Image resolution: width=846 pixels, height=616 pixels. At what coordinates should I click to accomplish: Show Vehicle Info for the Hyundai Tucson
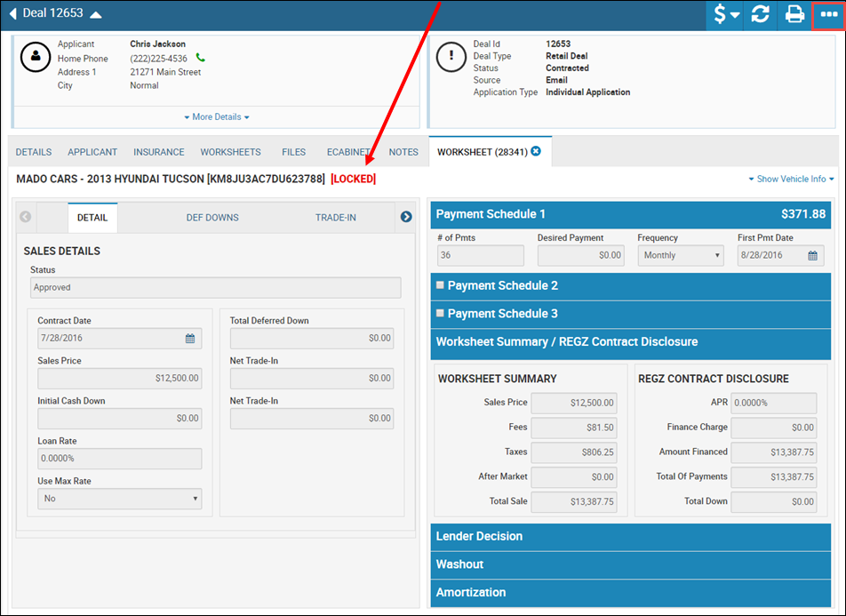(791, 179)
